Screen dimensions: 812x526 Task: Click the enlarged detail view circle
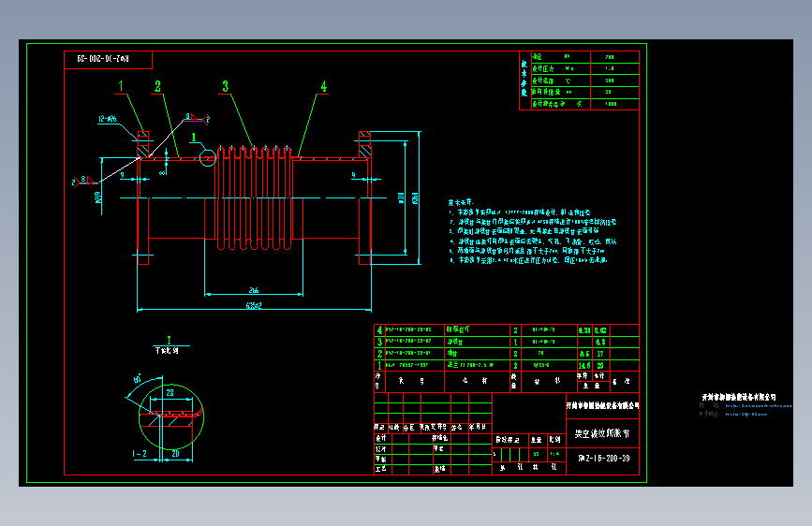171,416
